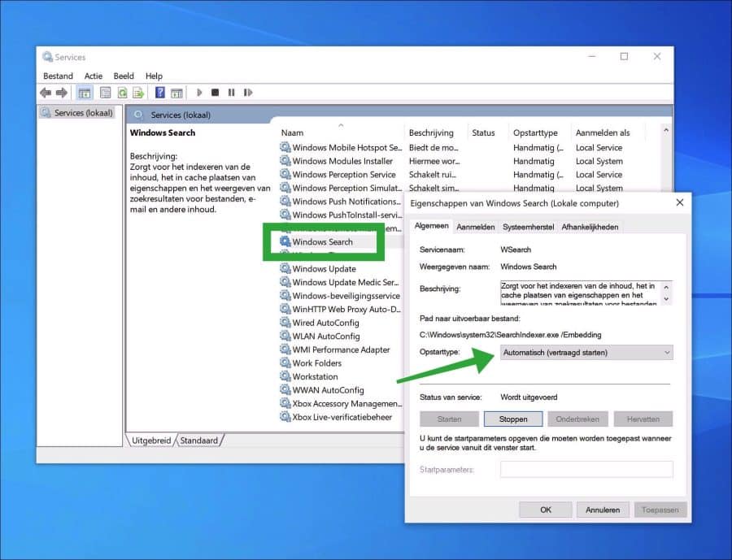Image resolution: width=732 pixels, height=560 pixels.
Task: Click gear icon of Windows Update Medic Service
Action: (x=285, y=282)
